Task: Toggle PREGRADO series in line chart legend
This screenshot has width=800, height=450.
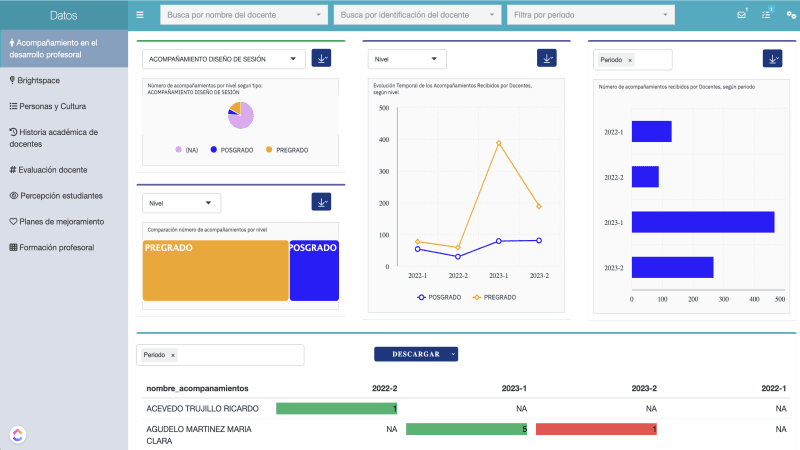Action: (x=494, y=297)
